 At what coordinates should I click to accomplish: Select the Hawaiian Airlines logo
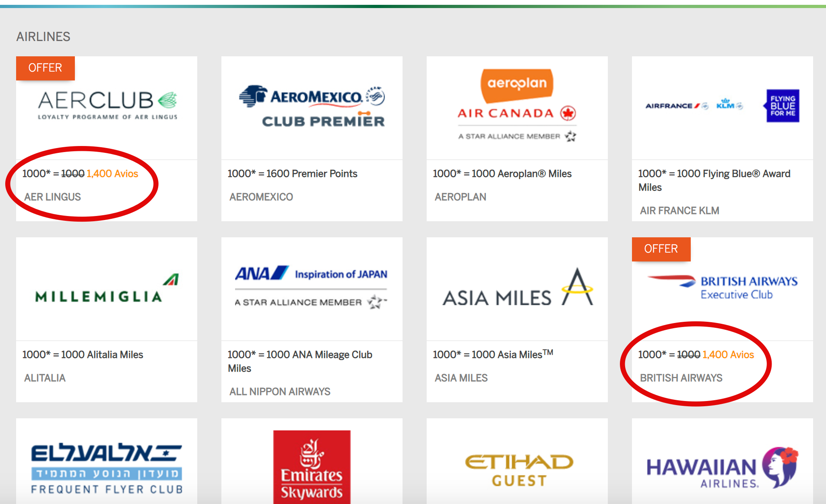pos(722,467)
